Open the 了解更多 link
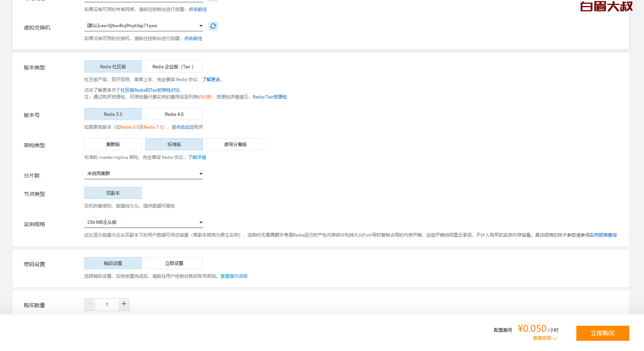The image size is (644, 351). (x=211, y=80)
